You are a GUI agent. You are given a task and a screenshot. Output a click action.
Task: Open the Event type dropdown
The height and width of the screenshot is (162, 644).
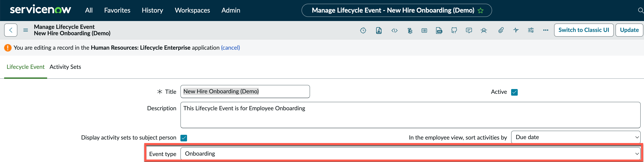[x=410, y=154]
